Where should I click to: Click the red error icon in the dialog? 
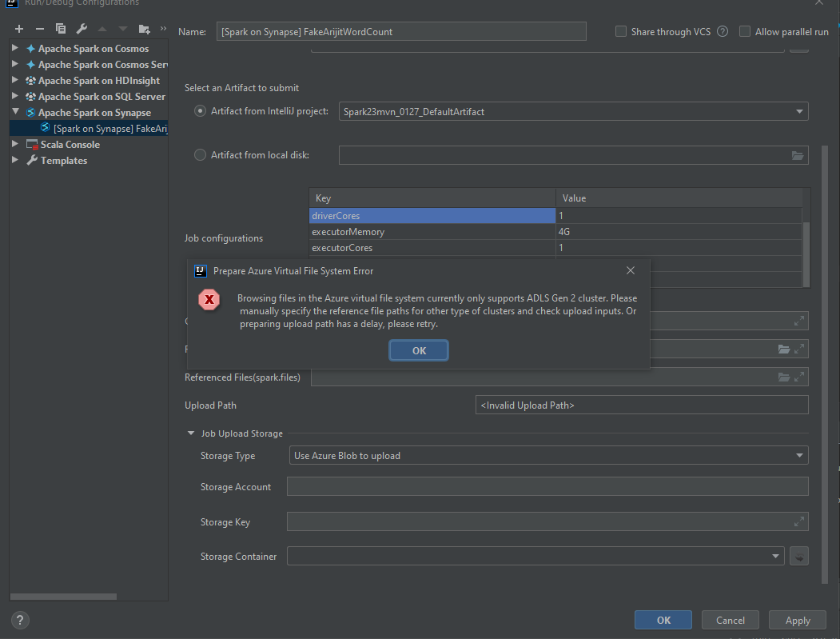(209, 300)
